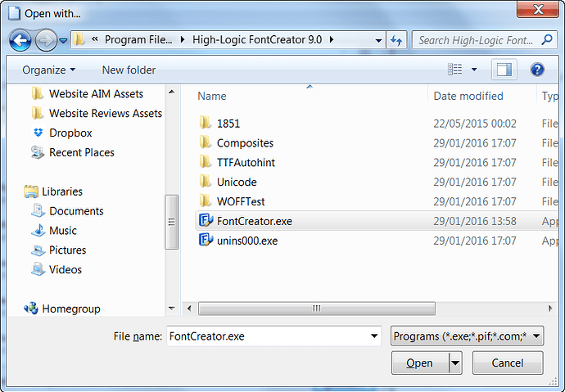Open Help with the question mark icon
Viewport: 565px width, 392px height.
537,70
